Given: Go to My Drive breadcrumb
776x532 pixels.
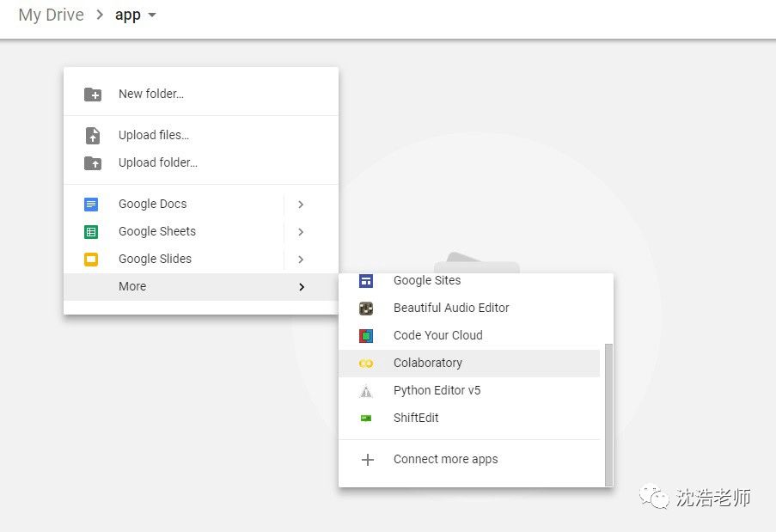Looking at the screenshot, I should pos(51,15).
